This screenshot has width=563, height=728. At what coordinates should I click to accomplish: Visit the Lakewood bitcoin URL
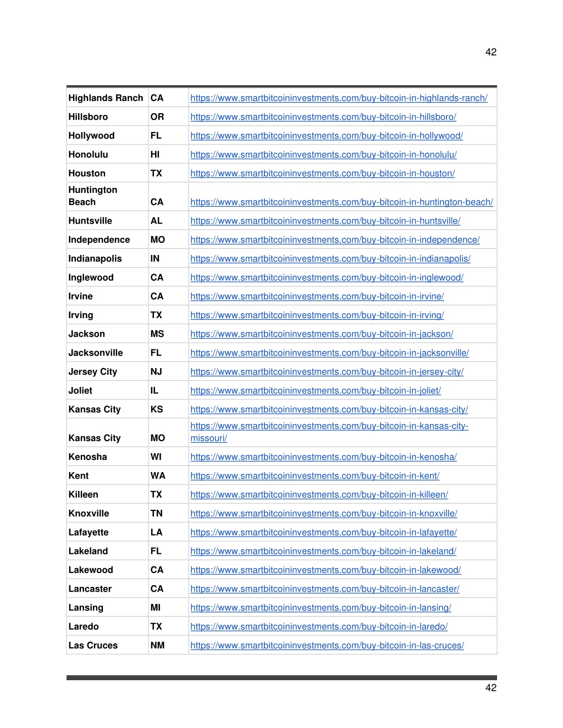coord(325,570)
